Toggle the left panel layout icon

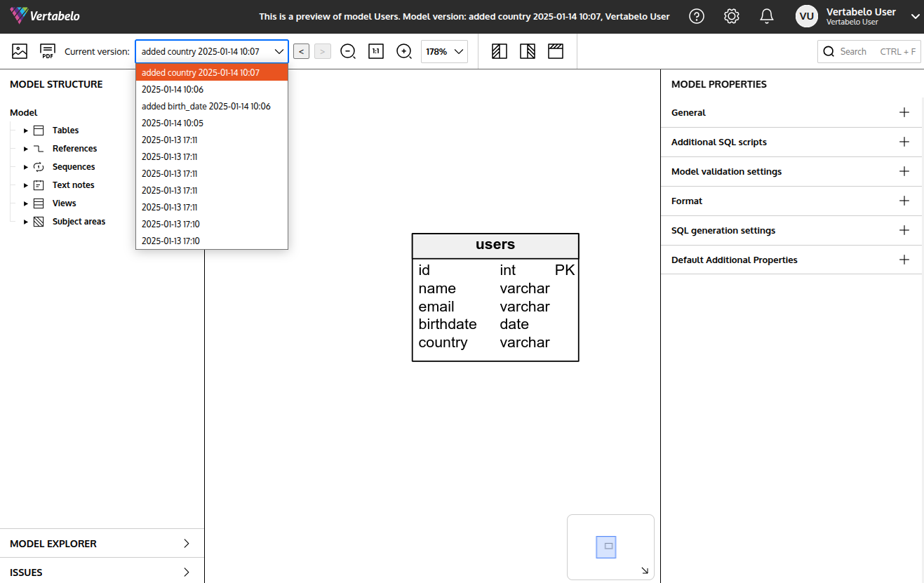(500, 51)
